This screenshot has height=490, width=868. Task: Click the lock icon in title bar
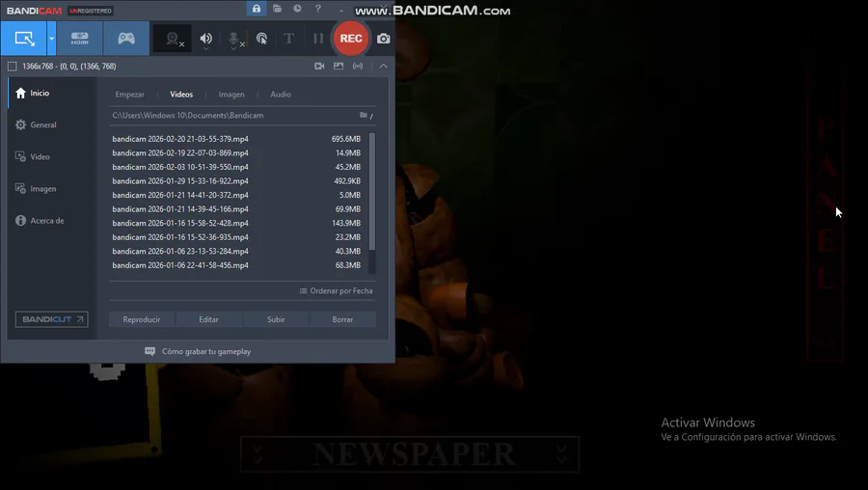(257, 9)
